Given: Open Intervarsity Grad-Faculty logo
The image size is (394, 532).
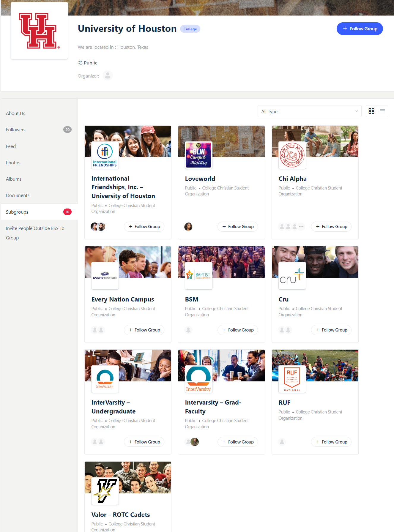Looking at the screenshot, I should 198,379.
